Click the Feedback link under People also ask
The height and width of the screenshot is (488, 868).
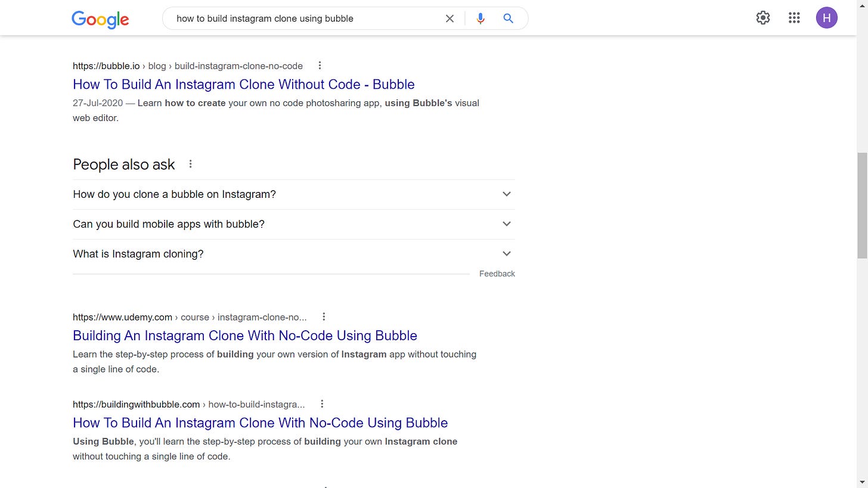(x=497, y=273)
